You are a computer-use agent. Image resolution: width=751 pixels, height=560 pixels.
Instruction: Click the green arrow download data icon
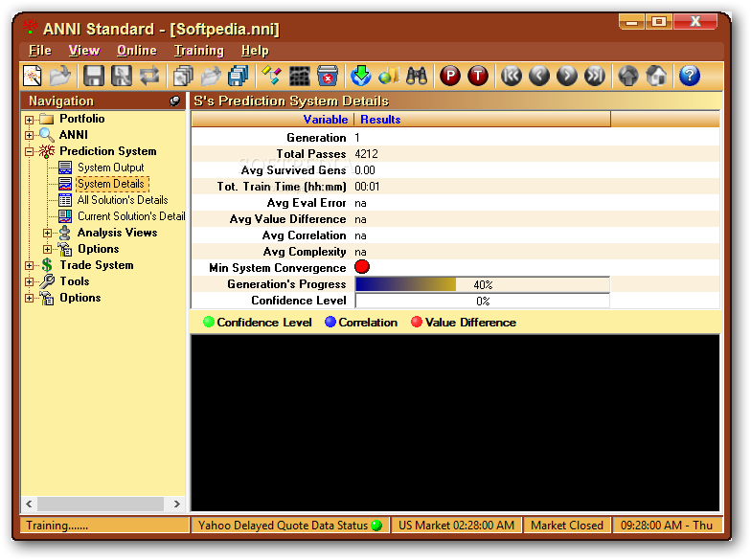pos(360,76)
